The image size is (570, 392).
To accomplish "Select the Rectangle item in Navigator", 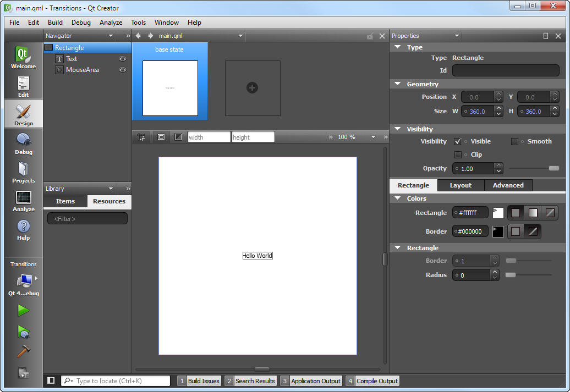I will pos(87,48).
